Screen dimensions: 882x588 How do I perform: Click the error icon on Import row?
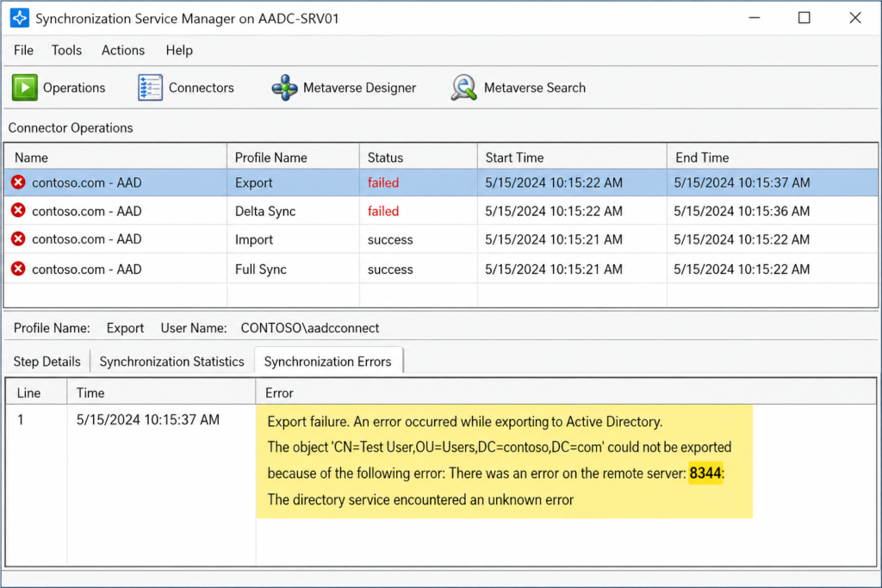(x=19, y=239)
